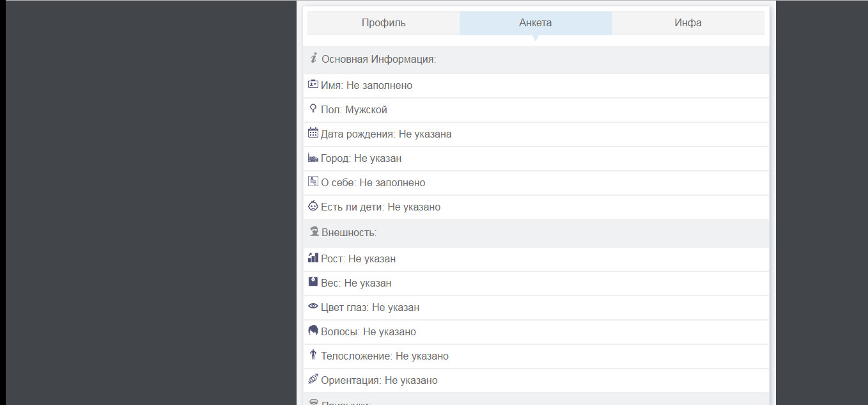
Task: Click the orientation symbol icon beside Ориентация
Action: (313, 379)
